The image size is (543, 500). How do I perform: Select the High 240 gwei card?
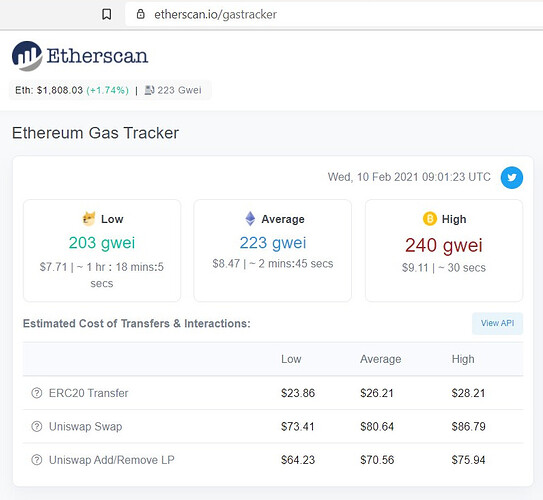pyautogui.click(x=444, y=250)
